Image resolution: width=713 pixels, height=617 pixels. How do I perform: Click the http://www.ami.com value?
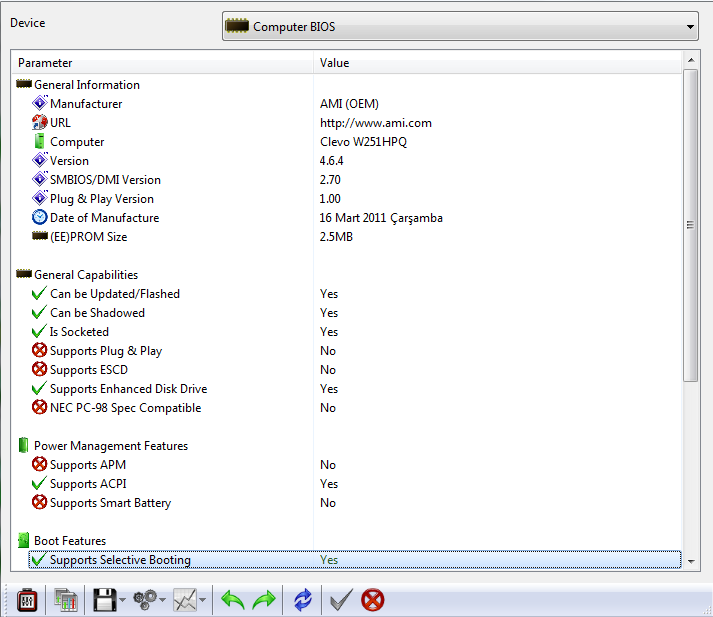click(376, 123)
